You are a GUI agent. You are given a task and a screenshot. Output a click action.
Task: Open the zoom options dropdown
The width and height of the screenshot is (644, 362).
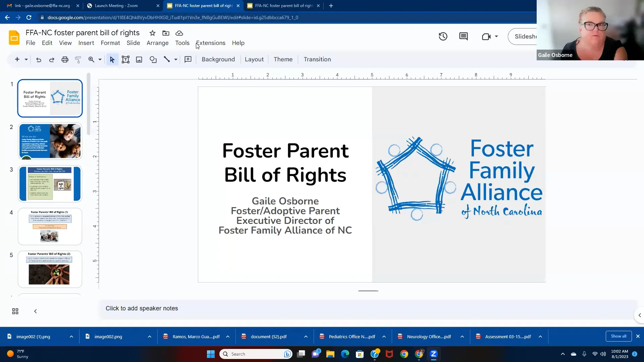[100, 59]
